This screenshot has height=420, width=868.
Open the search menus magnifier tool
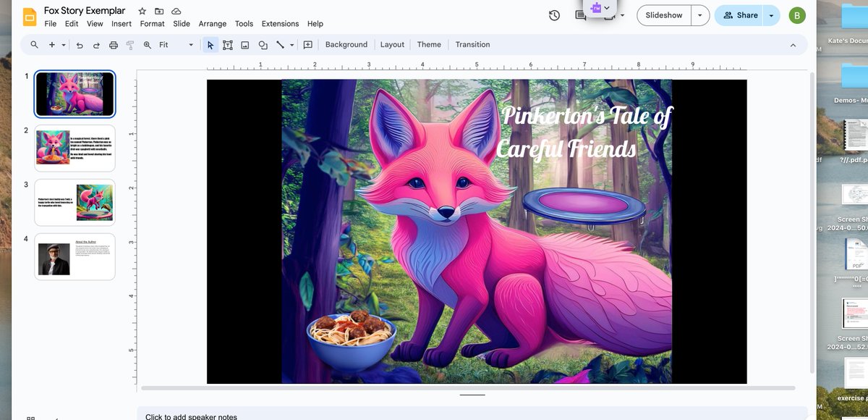tap(34, 45)
